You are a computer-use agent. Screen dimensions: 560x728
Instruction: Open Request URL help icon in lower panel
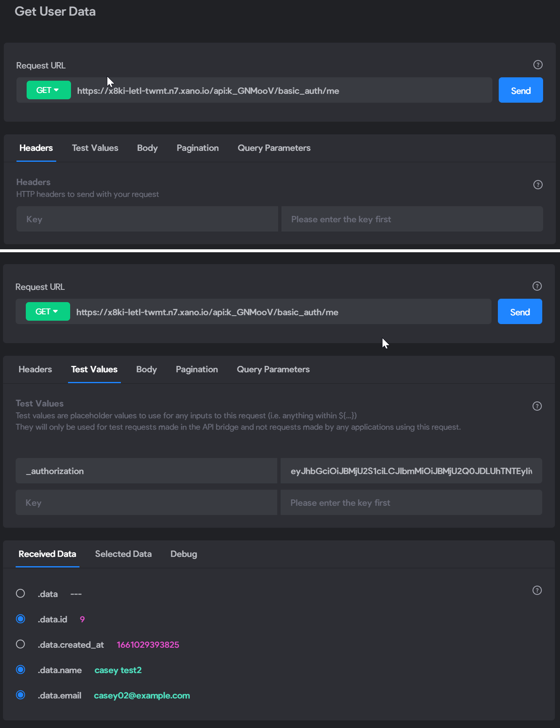coord(537,286)
